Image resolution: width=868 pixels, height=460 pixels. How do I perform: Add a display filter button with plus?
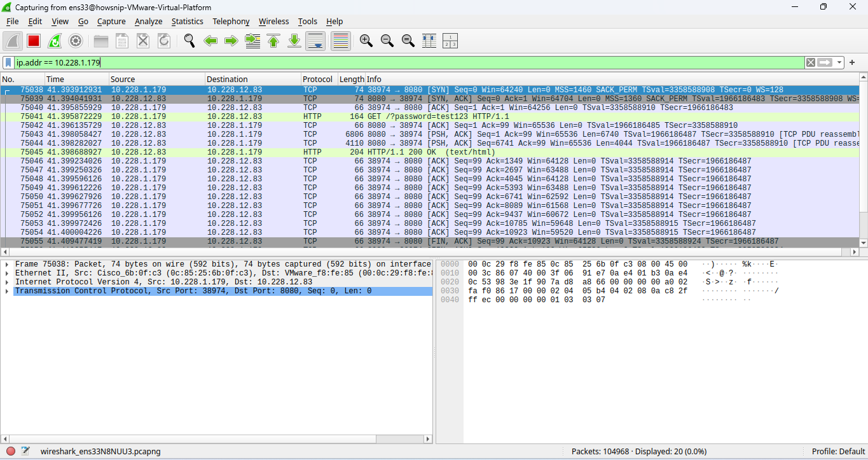pos(852,62)
